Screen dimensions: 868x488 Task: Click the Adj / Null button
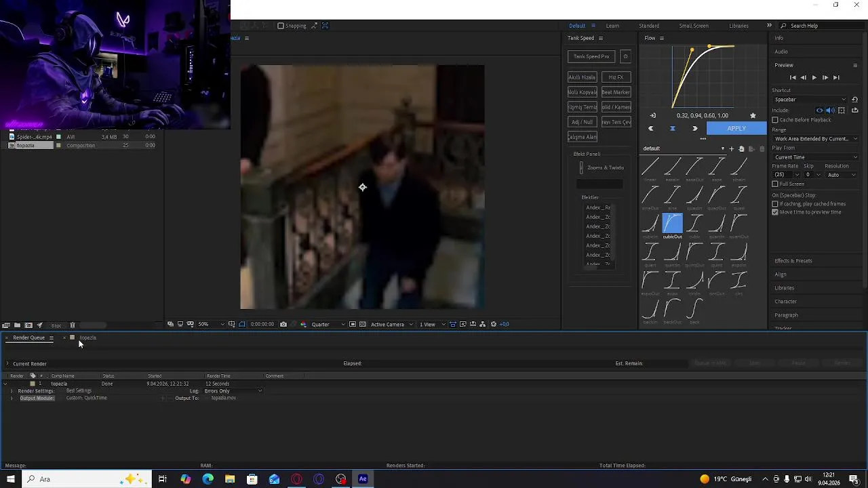[583, 122]
